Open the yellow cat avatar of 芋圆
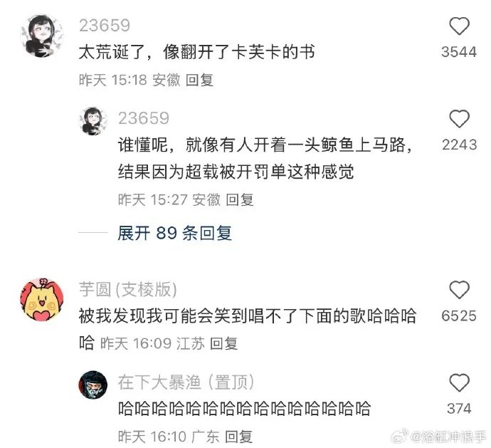This screenshot has height=448, width=491. [42, 299]
